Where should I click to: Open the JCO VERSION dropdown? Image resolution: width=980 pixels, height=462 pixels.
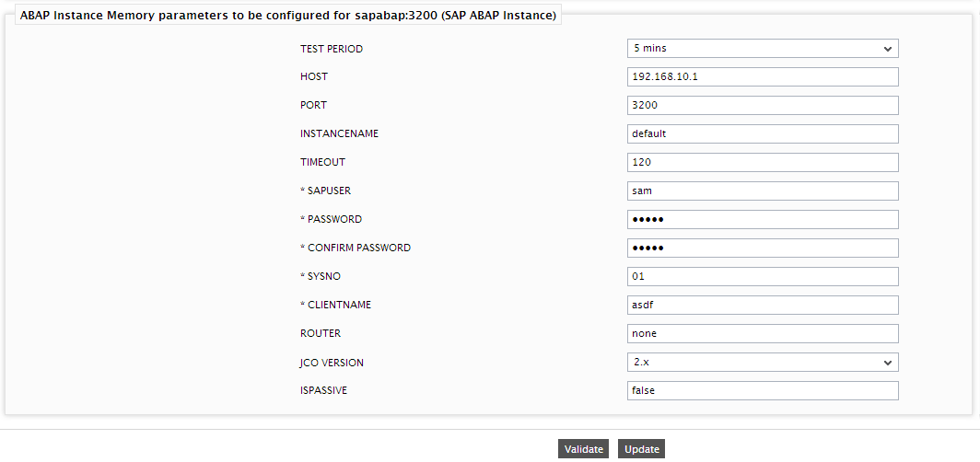(x=763, y=362)
